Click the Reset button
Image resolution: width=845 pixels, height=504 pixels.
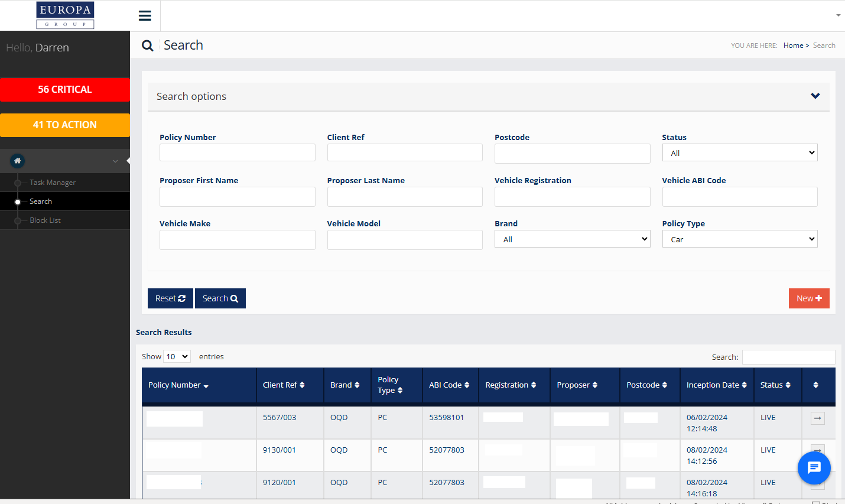170,298
